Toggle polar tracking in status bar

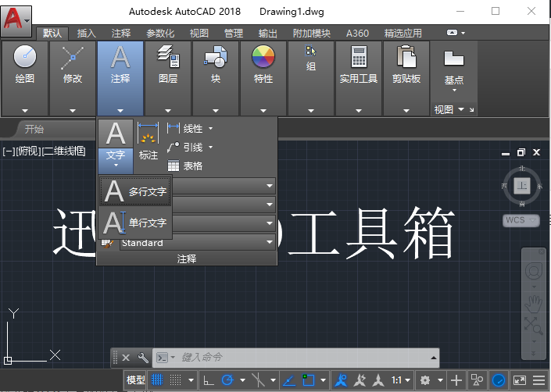(x=227, y=380)
